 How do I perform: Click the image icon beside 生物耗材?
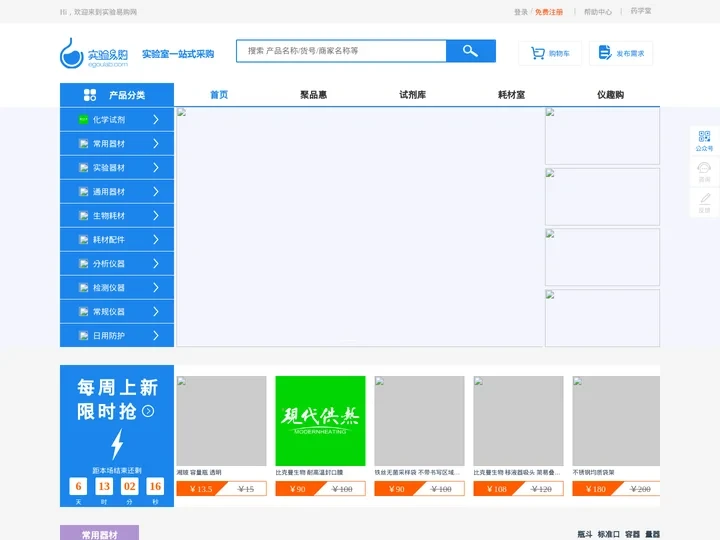point(84,216)
